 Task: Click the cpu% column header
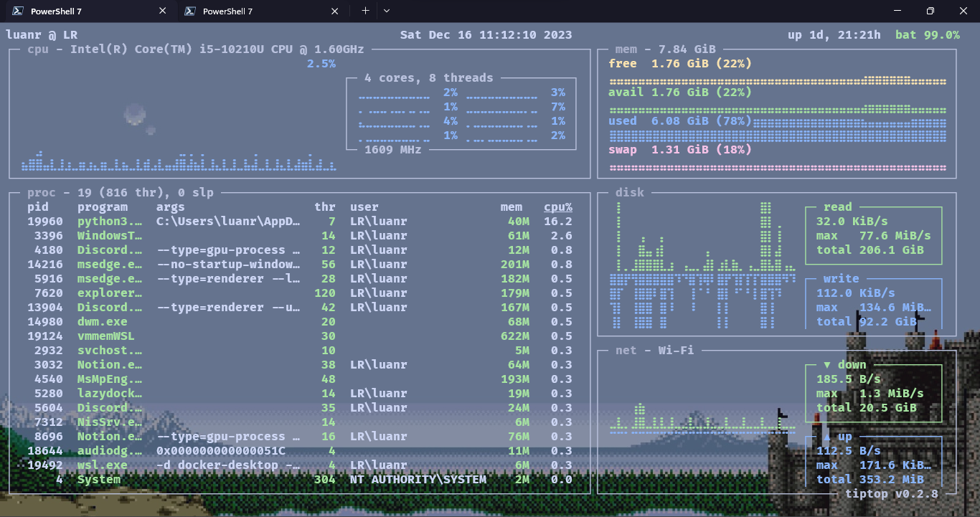(x=558, y=207)
